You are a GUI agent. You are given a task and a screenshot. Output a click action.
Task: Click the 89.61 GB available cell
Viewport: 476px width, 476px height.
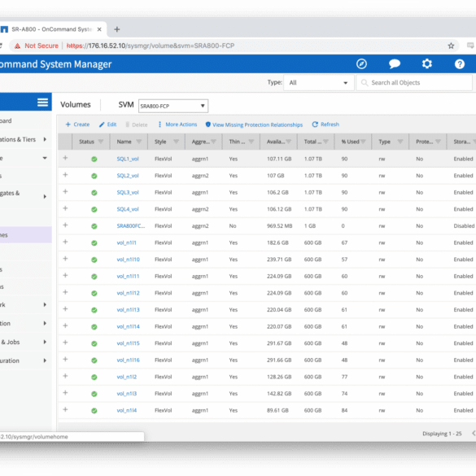(277, 410)
